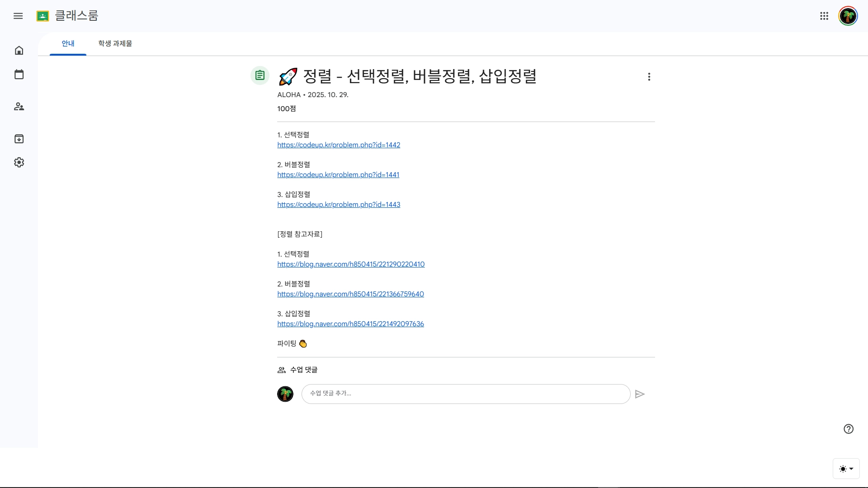Open the assignment three-dot options menu

(649, 77)
